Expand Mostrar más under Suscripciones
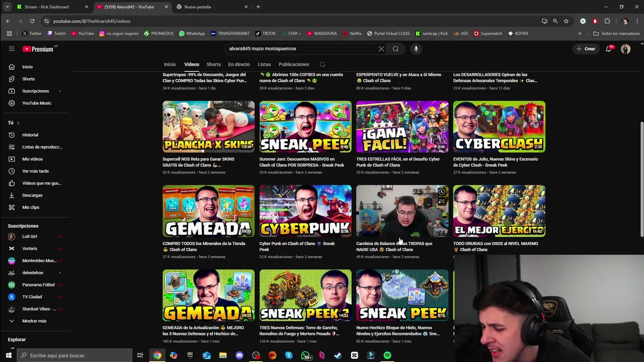This screenshot has height=362, width=644. (34, 321)
